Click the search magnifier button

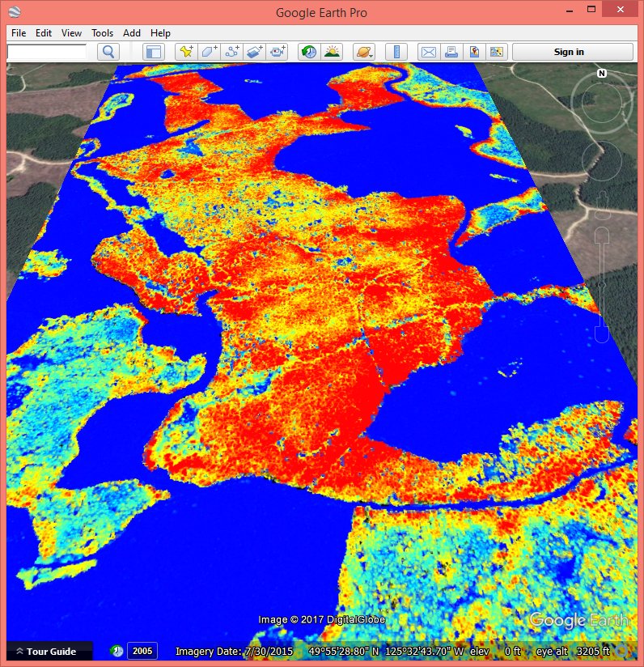[108, 52]
